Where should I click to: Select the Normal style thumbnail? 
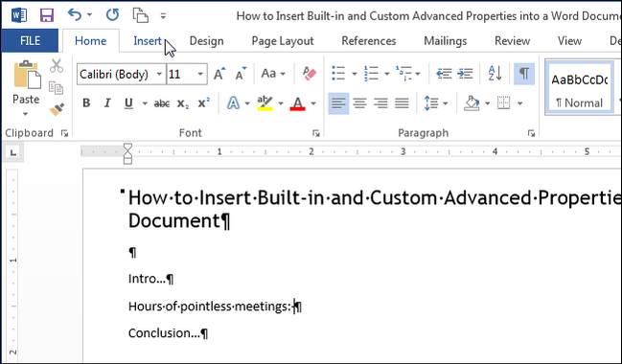pyautogui.click(x=580, y=88)
